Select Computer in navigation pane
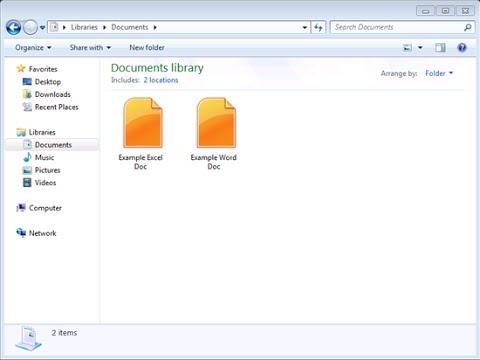 (45, 208)
